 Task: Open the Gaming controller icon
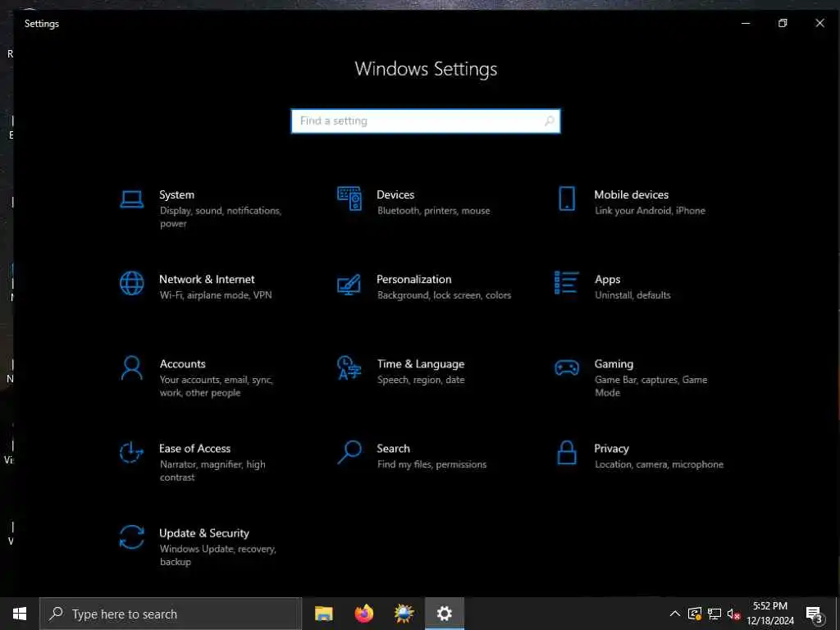[566, 367]
